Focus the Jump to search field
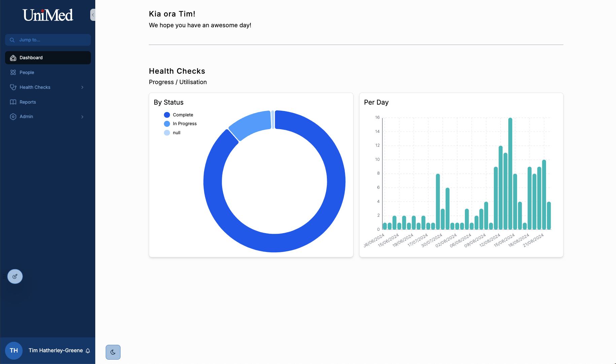 48,40
